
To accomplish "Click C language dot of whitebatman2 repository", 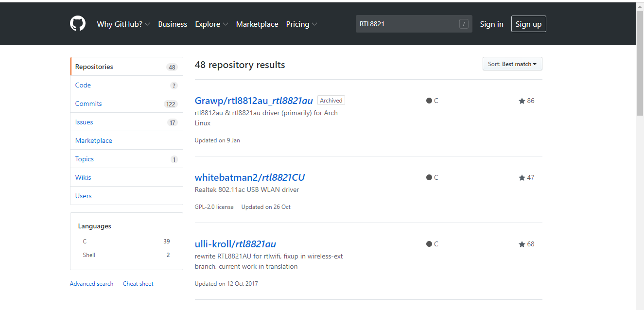I will coord(429,178).
